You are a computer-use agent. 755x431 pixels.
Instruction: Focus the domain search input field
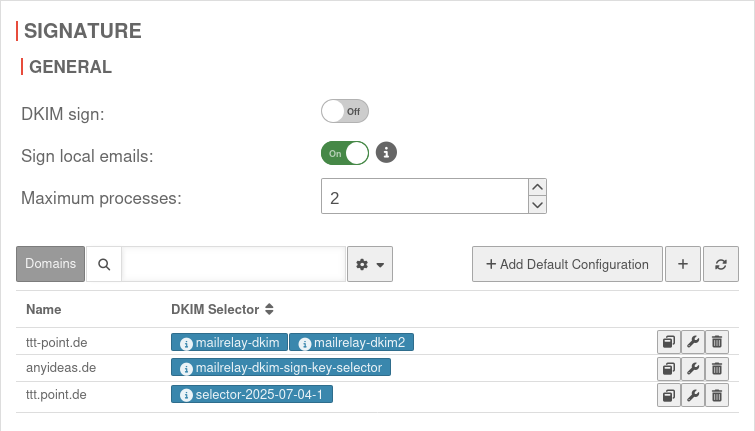pos(233,264)
